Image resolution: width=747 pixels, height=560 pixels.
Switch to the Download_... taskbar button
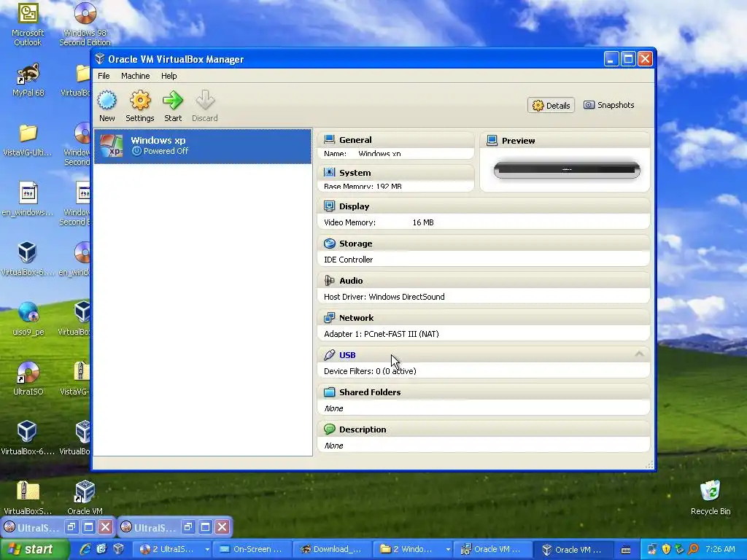pos(330,549)
